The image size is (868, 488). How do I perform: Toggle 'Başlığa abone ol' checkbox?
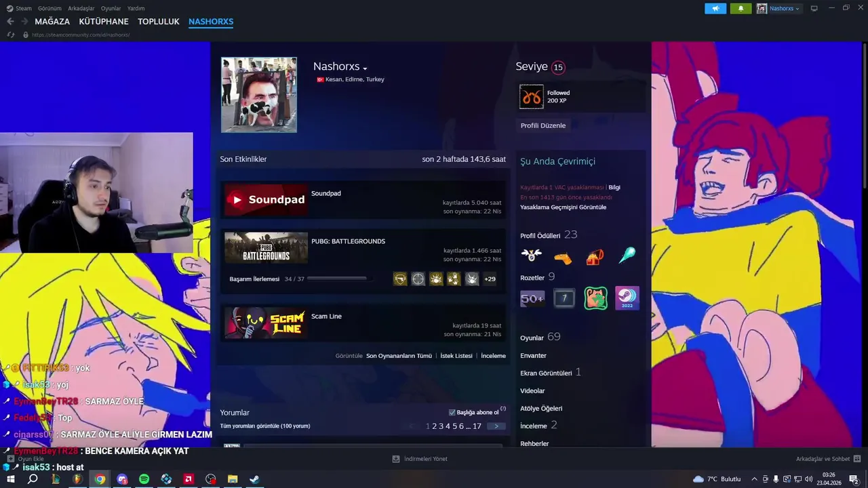[452, 412]
